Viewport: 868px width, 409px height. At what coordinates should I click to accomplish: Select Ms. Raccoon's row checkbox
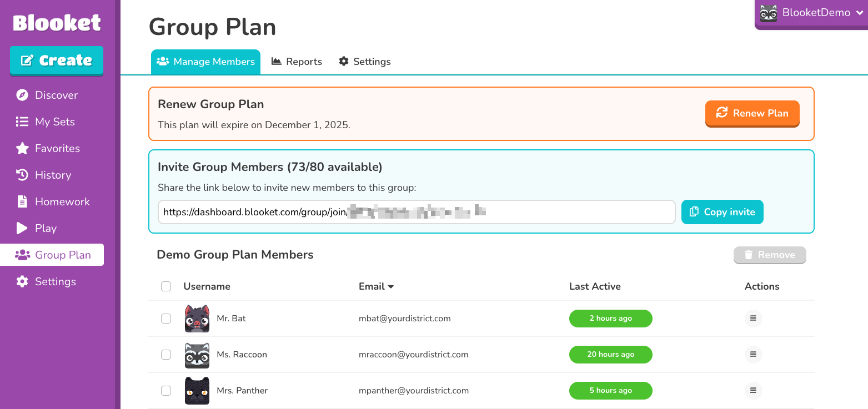166,354
